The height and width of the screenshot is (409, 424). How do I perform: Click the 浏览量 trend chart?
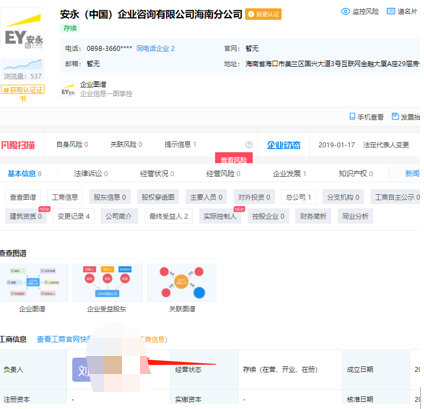(x=23, y=65)
